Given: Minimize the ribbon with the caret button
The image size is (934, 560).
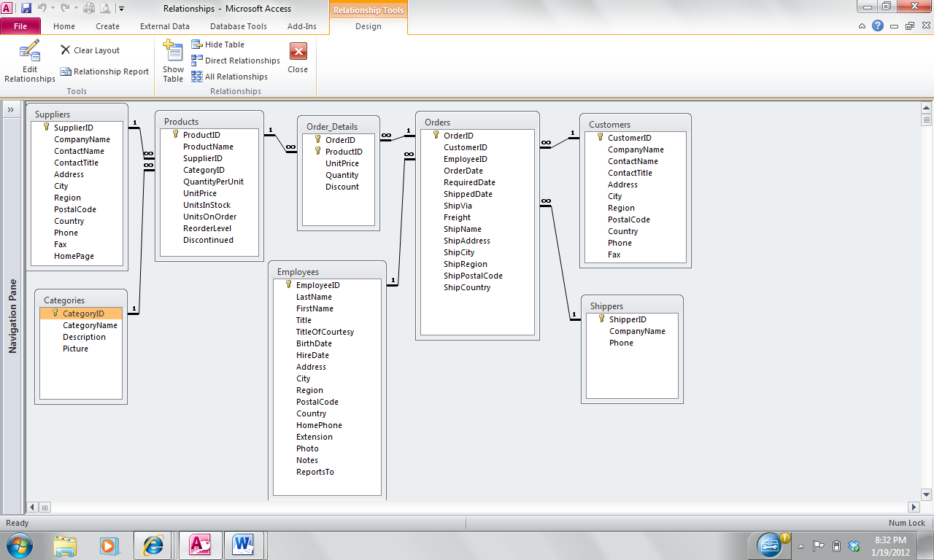Looking at the screenshot, I should (x=862, y=26).
